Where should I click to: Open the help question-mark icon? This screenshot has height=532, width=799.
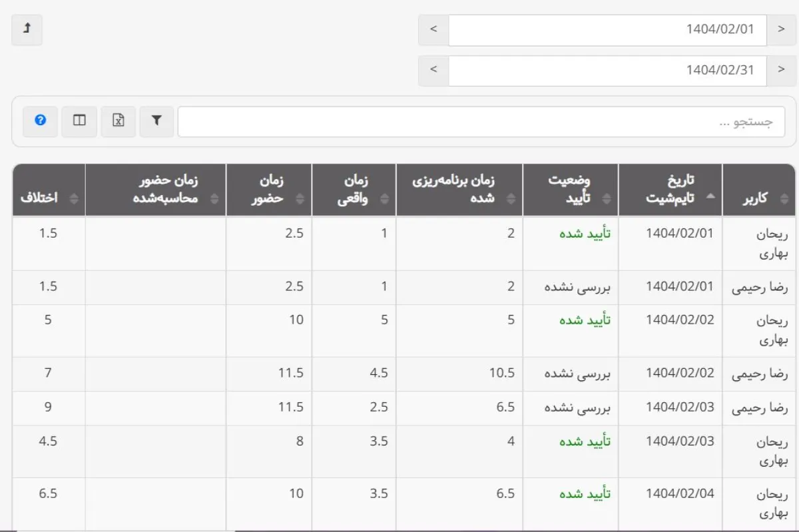point(40,121)
